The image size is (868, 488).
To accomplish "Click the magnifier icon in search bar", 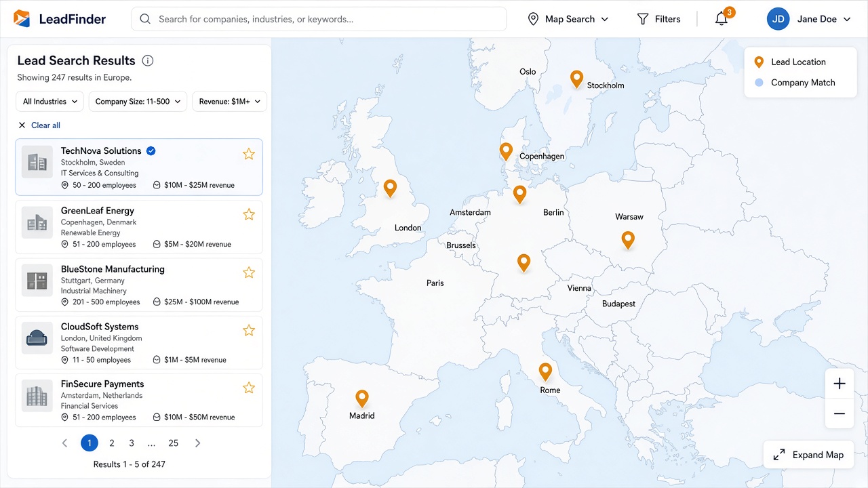I will tap(145, 19).
